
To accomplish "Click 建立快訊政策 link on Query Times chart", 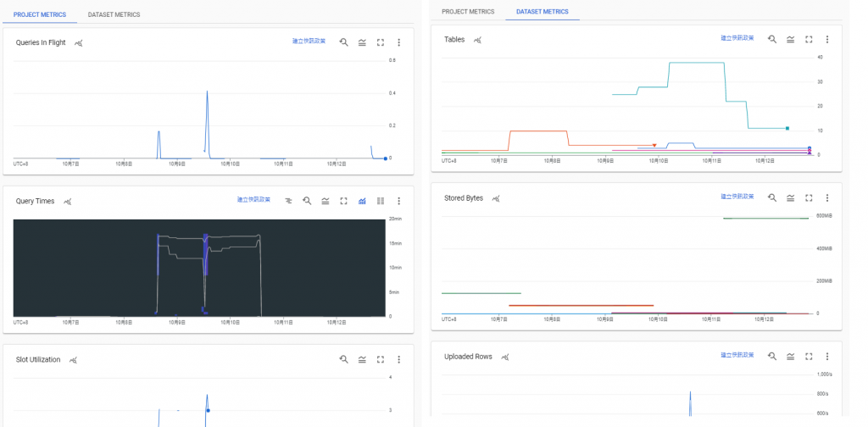I will 254,200.
